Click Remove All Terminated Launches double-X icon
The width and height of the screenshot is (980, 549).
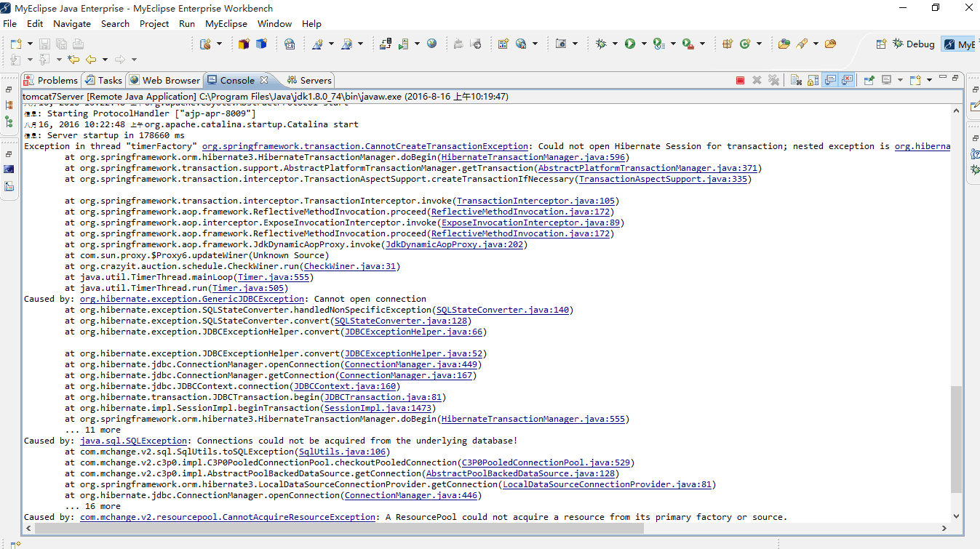click(x=773, y=80)
